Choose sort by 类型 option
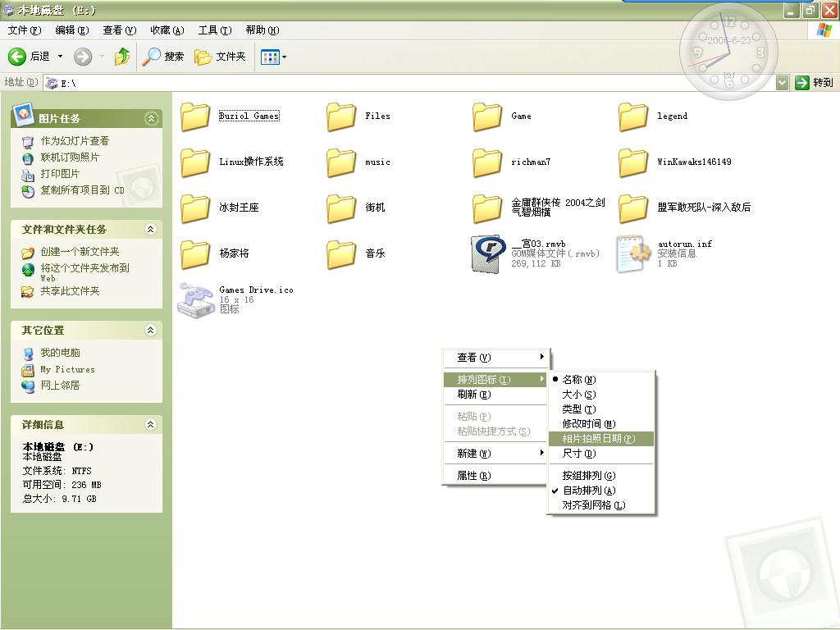840x630 pixels. [x=600, y=409]
